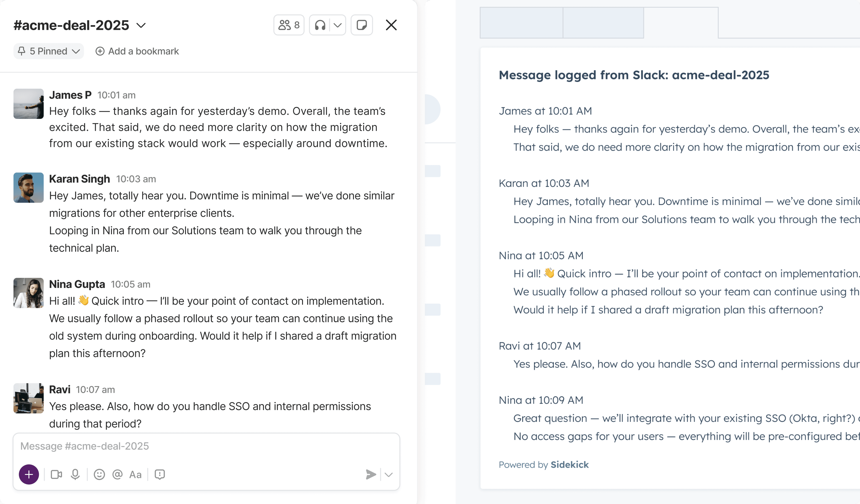The height and width of the screenshot is (504, 860).
Task: Open the emoji picker in composer
Action: tap(99, 474)
